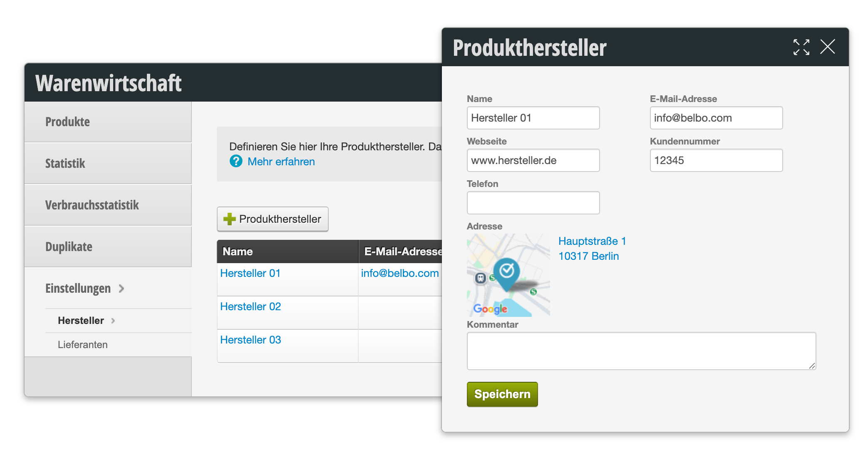The image size is (868, 458).
Task: Click the Speichern button
Action: 502,394
